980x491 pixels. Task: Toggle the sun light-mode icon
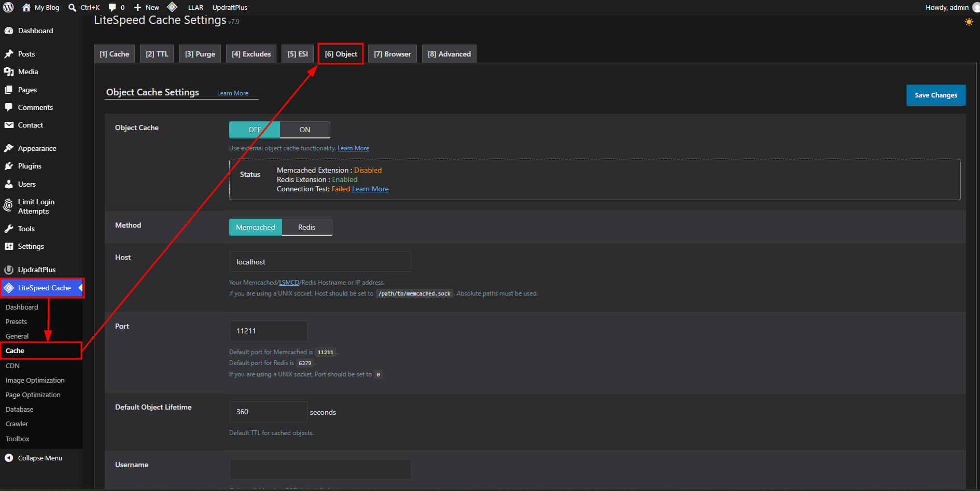[969, 22]
